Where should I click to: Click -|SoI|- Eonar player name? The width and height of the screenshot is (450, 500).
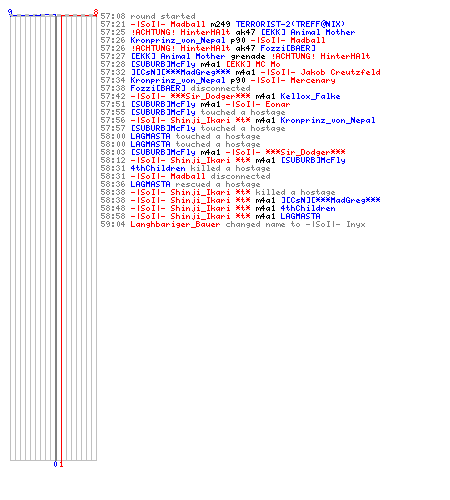click(258, 104)
